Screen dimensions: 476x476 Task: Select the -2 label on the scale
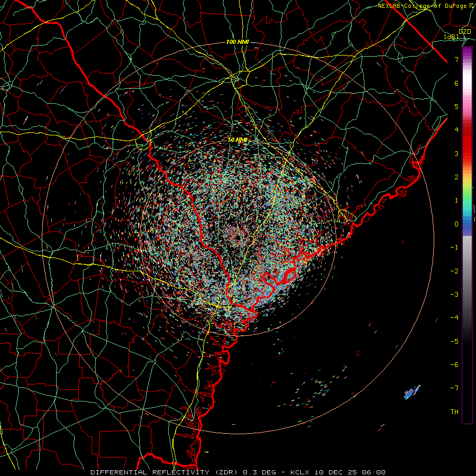click(x=454, y=271)
